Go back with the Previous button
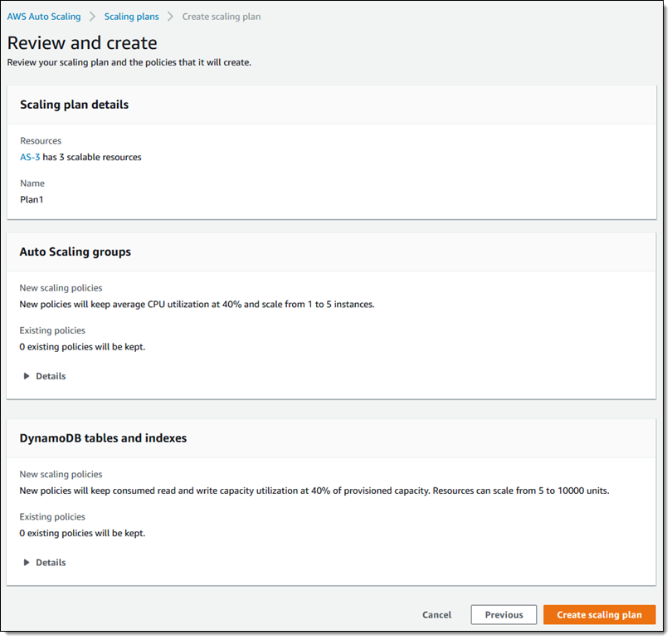The height and width of the screenshot is (640, 672). point(504,615)
